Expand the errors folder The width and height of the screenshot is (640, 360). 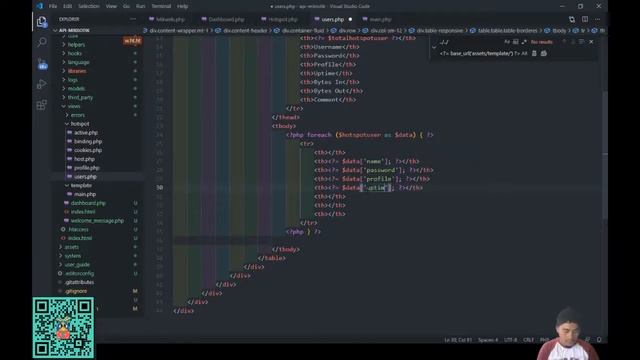tap(78, 115)
